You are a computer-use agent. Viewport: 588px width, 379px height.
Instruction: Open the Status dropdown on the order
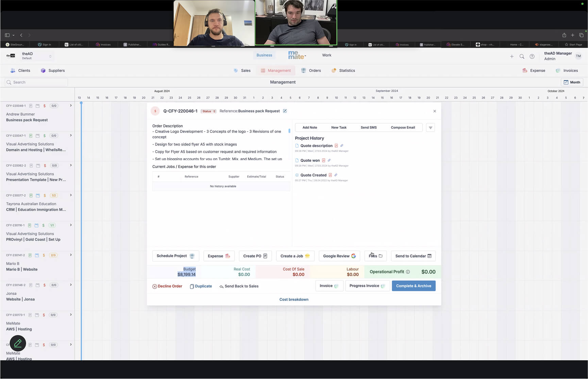tap(208, 111)
